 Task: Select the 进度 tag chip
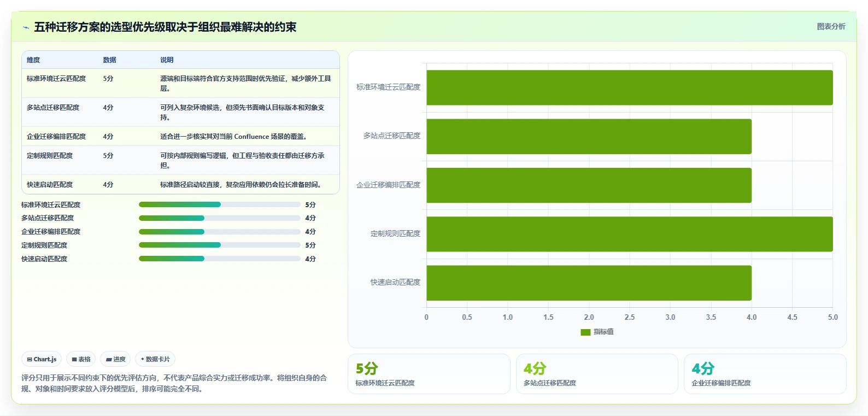point(115,359)
